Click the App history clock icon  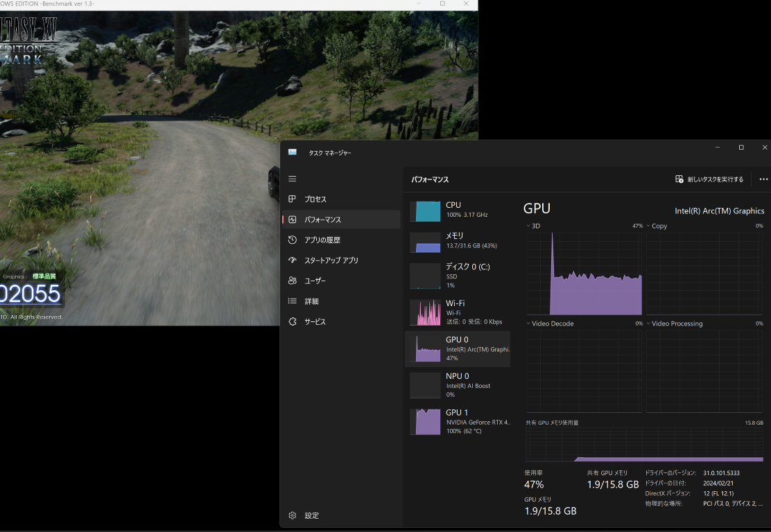(292, 240)
